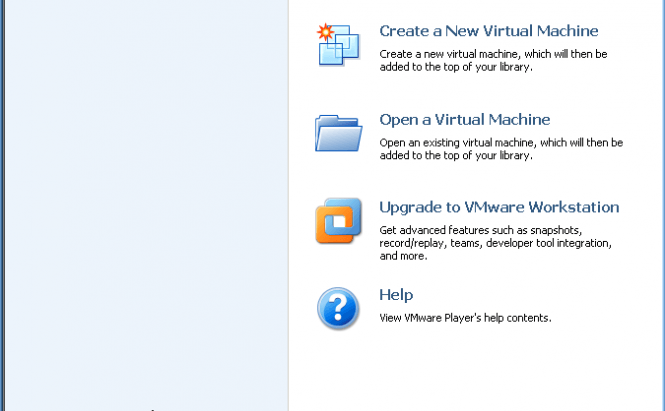665x411 pixels.
Task: Click the blue question mark Help icon
Action: (338, 308)
